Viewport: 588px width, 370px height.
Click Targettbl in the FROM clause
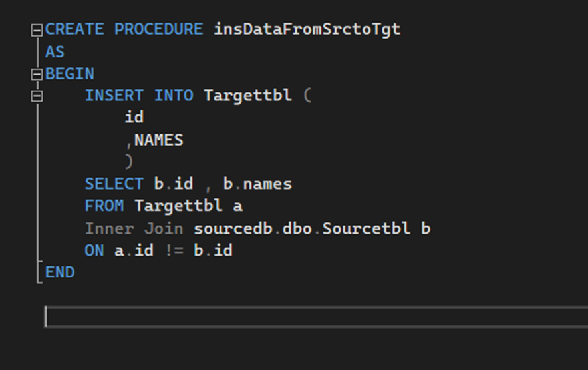click(x=178, y=206)
